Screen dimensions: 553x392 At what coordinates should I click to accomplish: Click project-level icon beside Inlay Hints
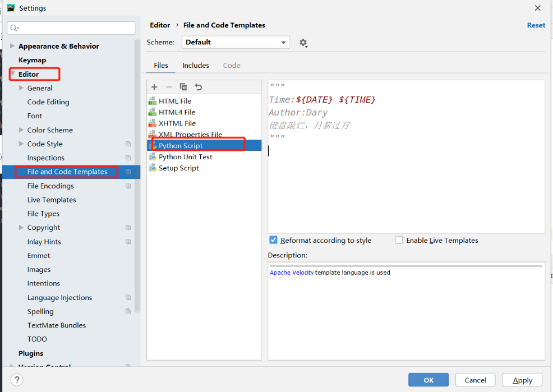click(128, 242)
